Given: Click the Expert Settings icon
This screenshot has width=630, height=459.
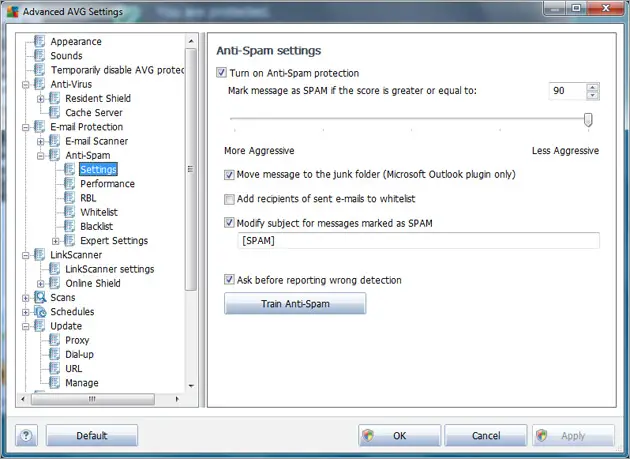Looking at the screenshot, I should (x=69, y=240).
